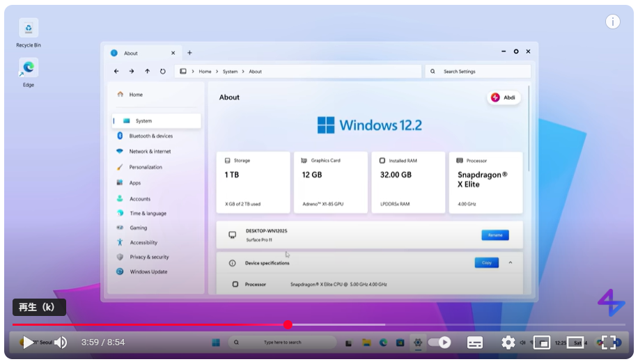Click the chevron after Home in the breadcrumb
The width and height of the screenshot is (638, 364).
click(x=217, y=72)
